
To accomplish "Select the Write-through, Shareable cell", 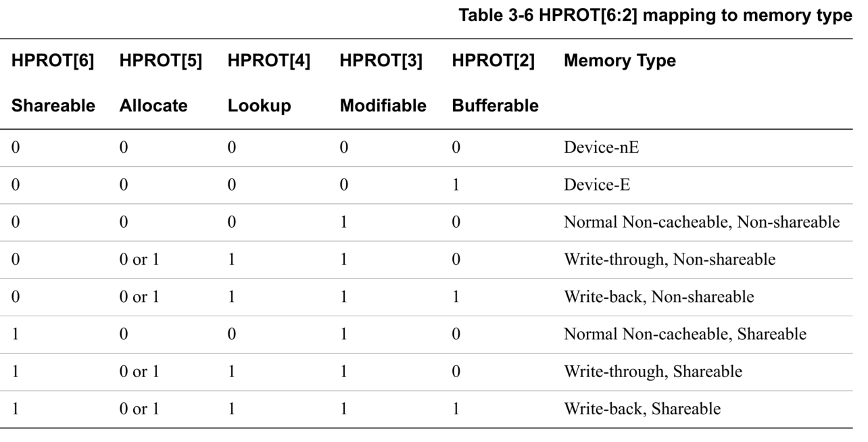I will click(x=653, y=372).
